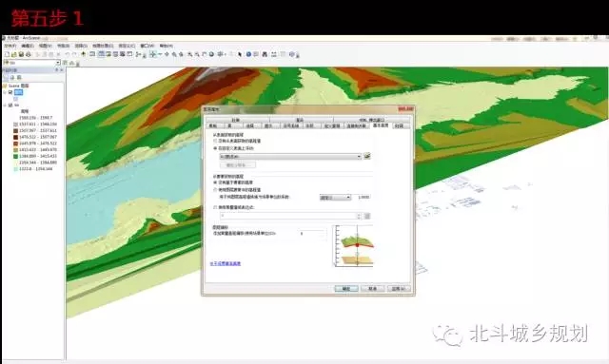The image size is (609, 364).
Task: Enable the constant value or expression option
Action: point(215,207)
